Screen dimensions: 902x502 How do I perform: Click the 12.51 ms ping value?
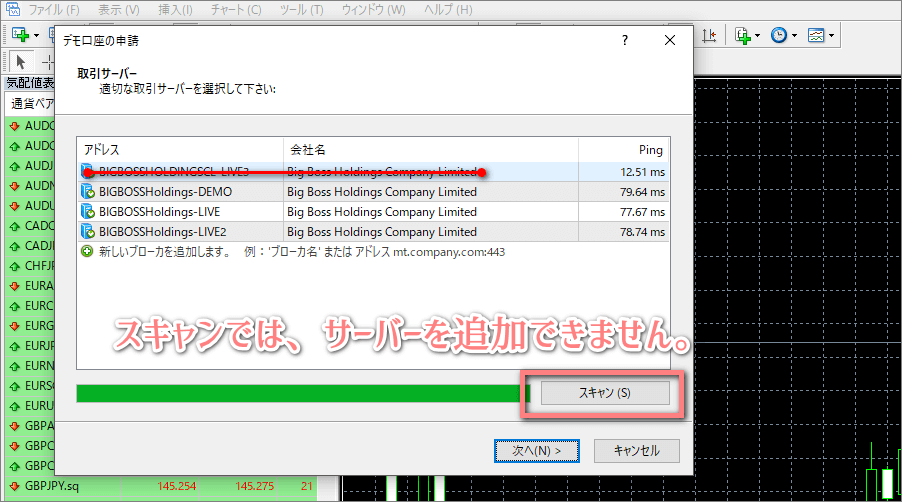pyautogui.click(x=643, y=172)
